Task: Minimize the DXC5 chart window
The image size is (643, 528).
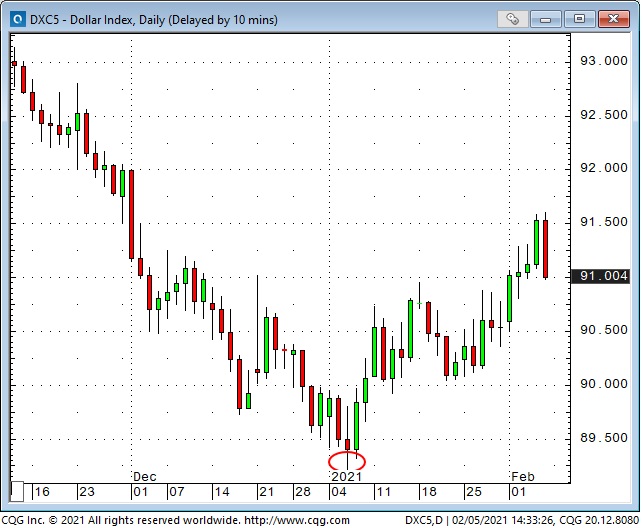Action: pos(545,19)
